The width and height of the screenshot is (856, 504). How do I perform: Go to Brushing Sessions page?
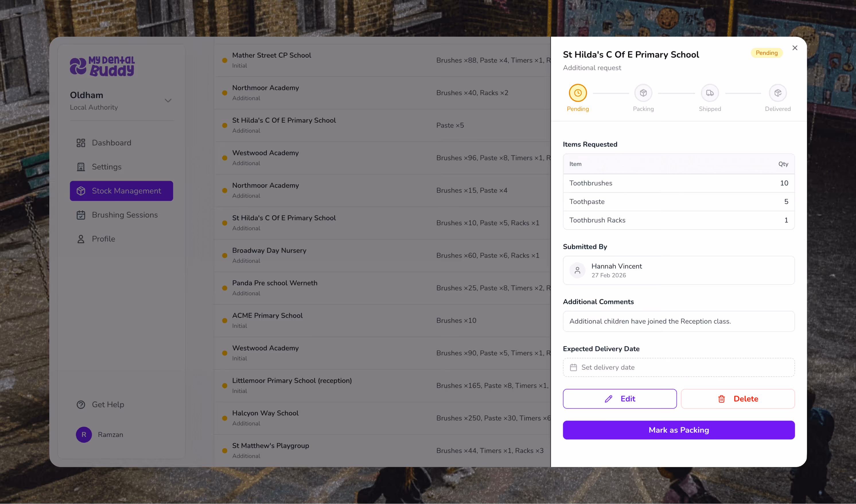click(124, 215)
